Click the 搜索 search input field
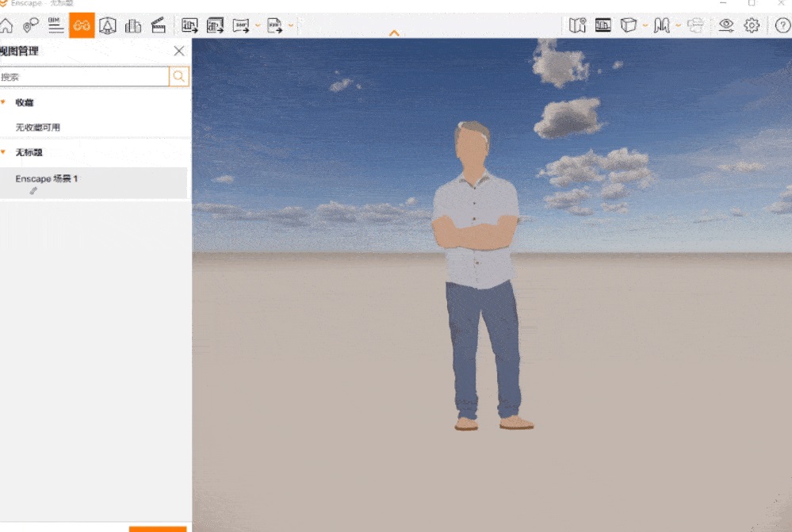 84,77
